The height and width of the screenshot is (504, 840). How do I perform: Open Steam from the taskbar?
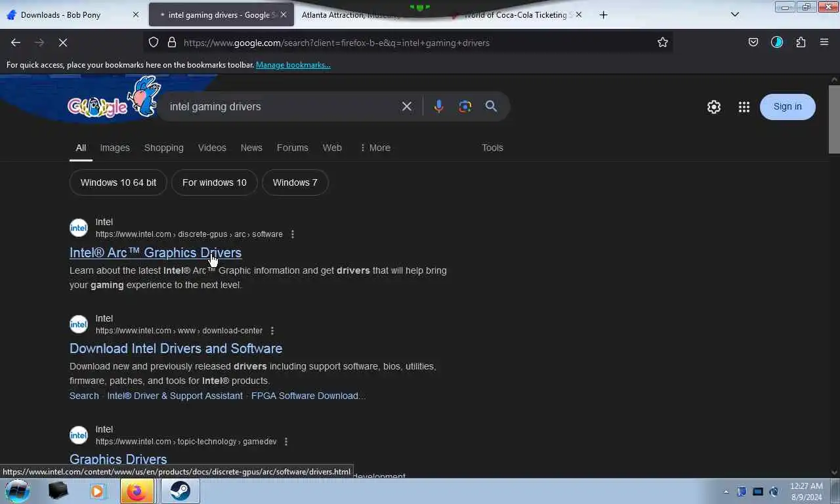click(180, 491)
